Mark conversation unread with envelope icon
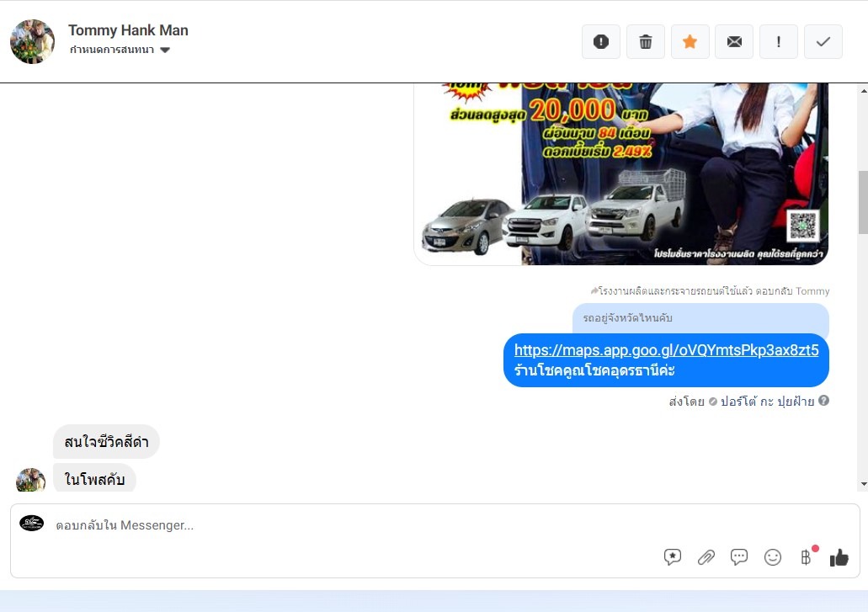Screen dimensions: 868x612 pyautogui.click(x=734, y=41)
